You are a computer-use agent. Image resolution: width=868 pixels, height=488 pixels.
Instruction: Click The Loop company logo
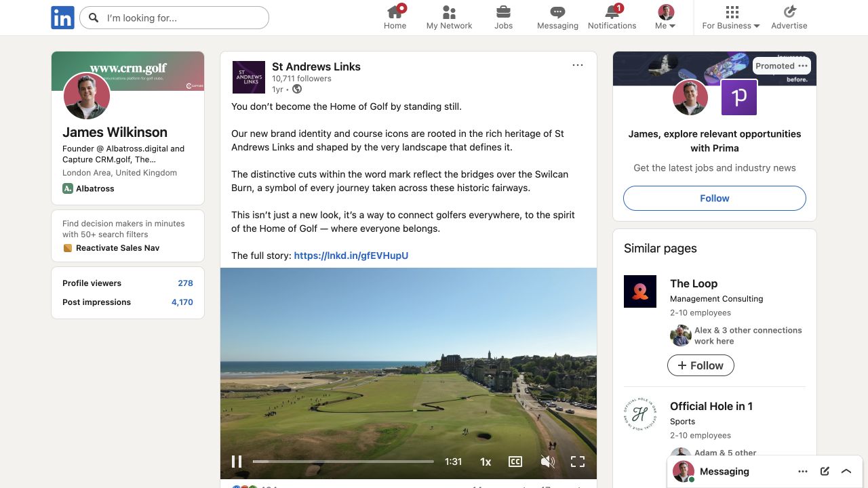[x=640, y=291]
